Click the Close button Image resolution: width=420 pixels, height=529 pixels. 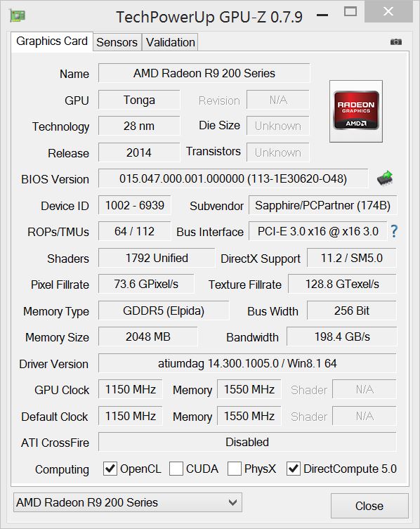click(x=369, y=506)
